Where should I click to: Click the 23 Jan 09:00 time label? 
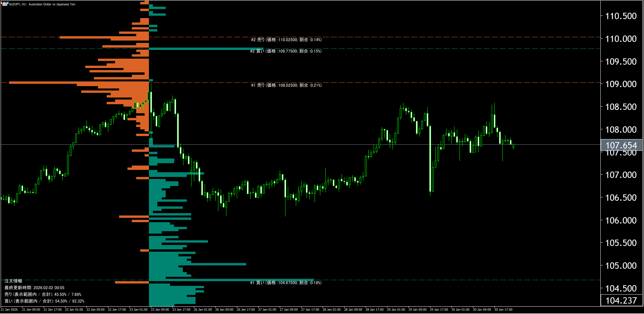pyautogui.click(x=160, y=310)
